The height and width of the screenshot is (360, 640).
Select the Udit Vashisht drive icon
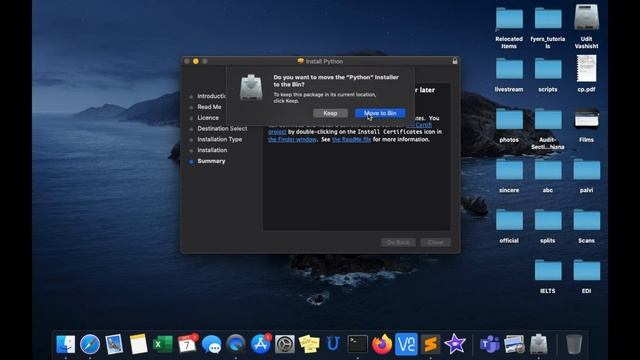587,17
